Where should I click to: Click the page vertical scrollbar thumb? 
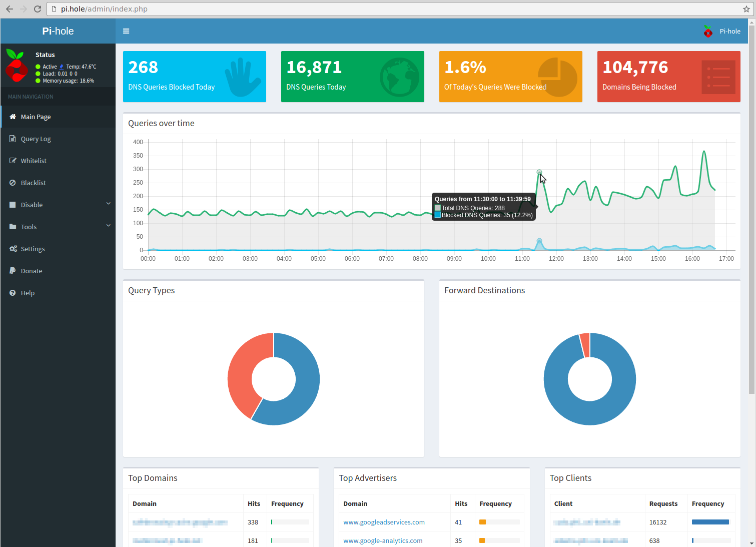tap(751, 209)
